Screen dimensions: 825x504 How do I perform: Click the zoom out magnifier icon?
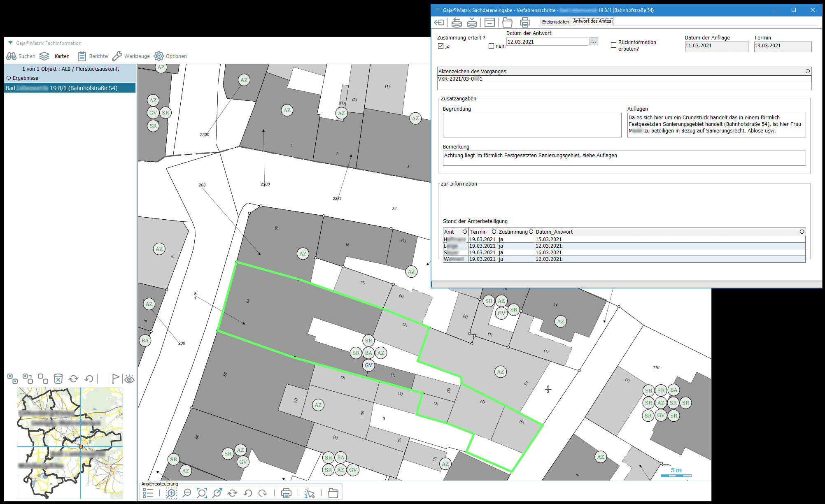pos(187,493)
